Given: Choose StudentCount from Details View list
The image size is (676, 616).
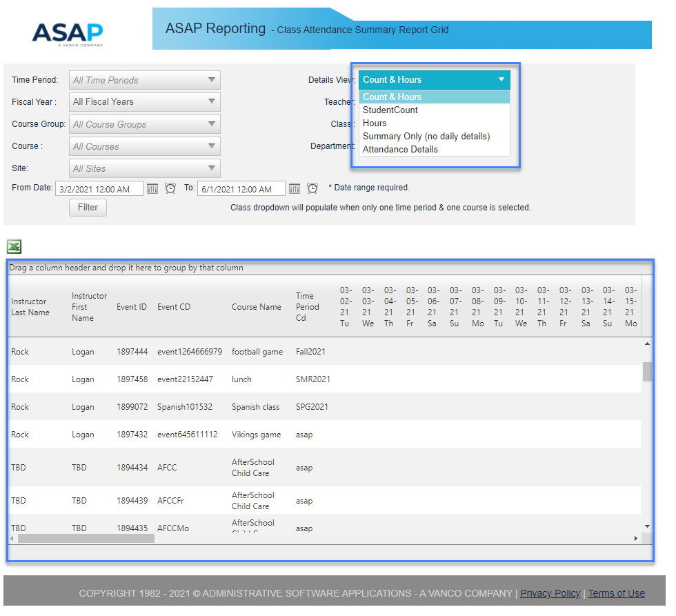Looking at the screenshot, I should tap(434, 110).
